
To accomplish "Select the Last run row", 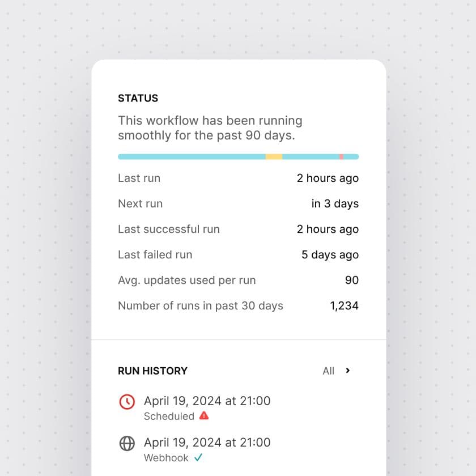I will (139, 178).
